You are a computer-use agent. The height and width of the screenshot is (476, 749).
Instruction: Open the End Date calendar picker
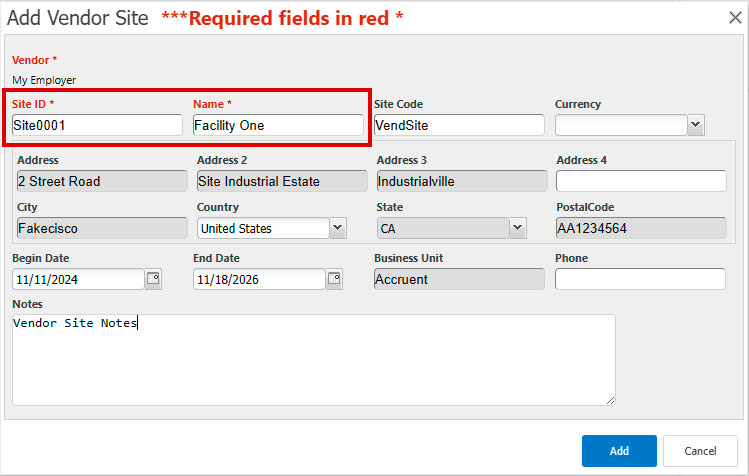coord(334,279)
